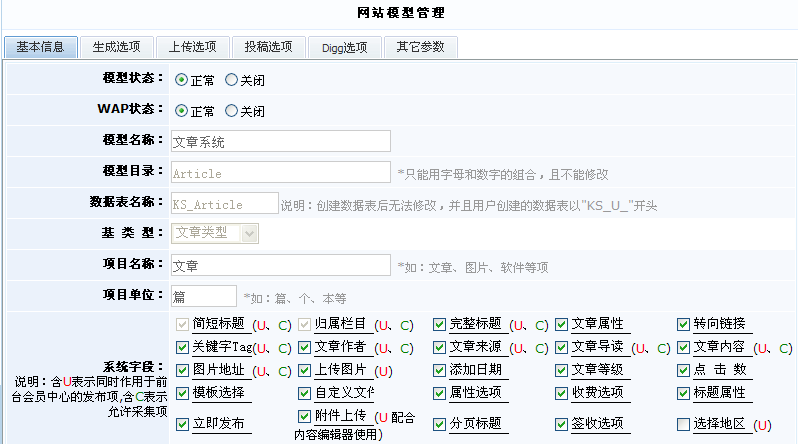Switch to the 其它参数 tab

click(420, 47)
